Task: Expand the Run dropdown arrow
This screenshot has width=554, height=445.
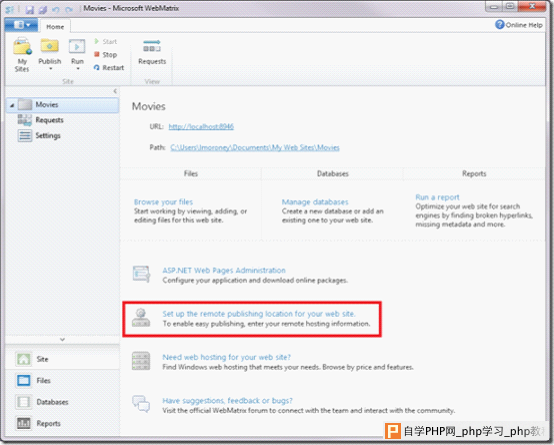Action: tap(78, 69)
